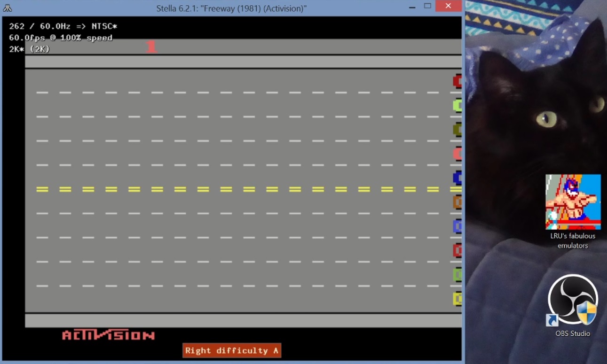
Task: Click the Stella app icon in title bar
Action: pyautogui.click(x=7, y=8)
